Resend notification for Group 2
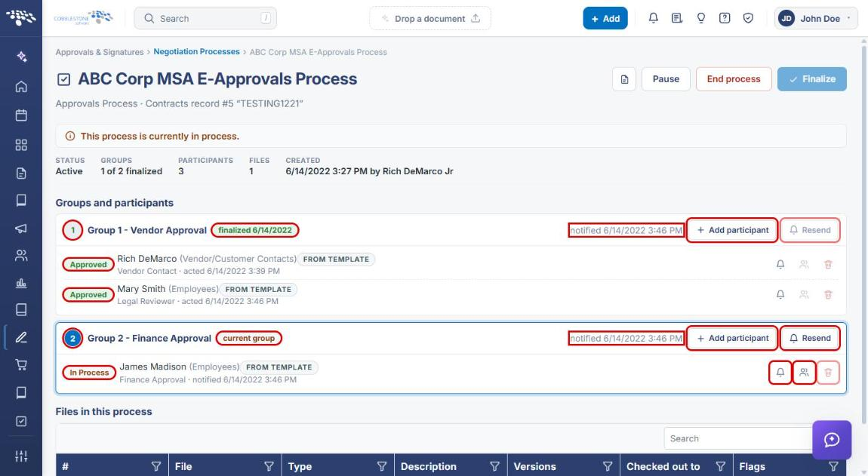 click(x=810, y=338)
